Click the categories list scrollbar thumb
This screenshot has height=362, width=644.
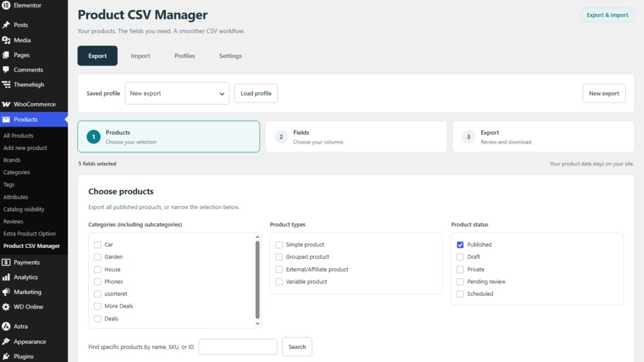(x=257, y=280)
